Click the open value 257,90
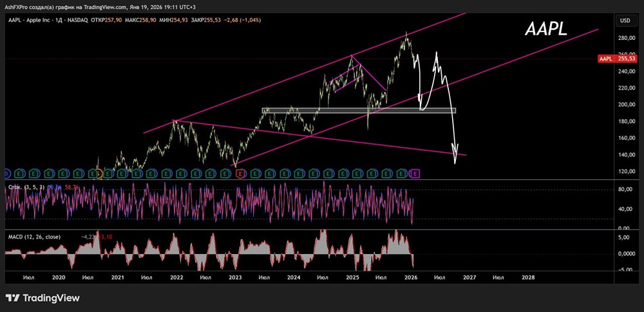644x312 pixels. [114, 20]
